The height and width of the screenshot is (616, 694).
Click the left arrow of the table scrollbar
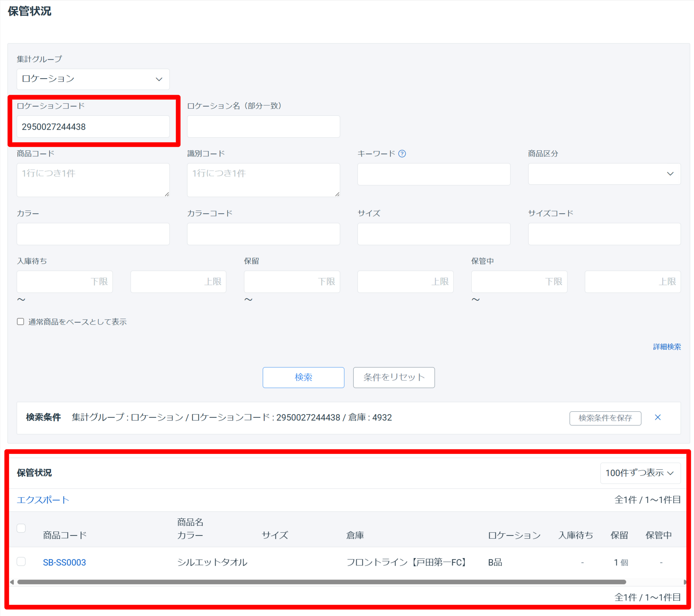pyautogui.click(x=12, y=582)
